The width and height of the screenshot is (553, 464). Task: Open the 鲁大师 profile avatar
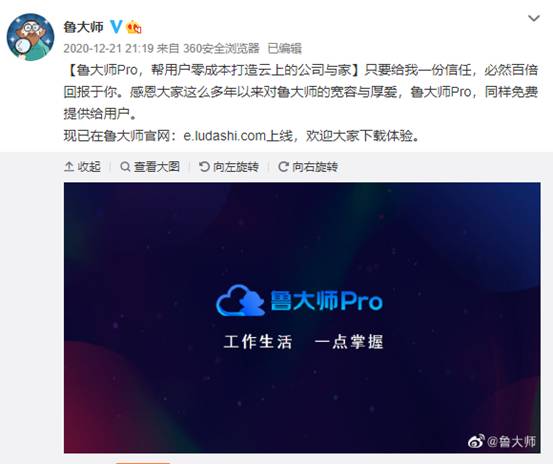click(x=30, y=37)
